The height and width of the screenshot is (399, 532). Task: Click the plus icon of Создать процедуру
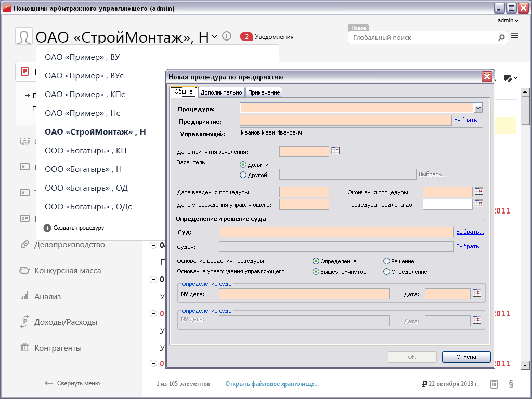[47, 228]
